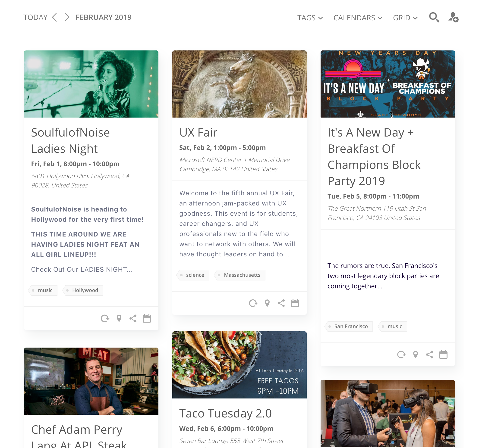479x448 pixels.
Task: Click map pin on SoulfulofNoise card
Action: 119,318
